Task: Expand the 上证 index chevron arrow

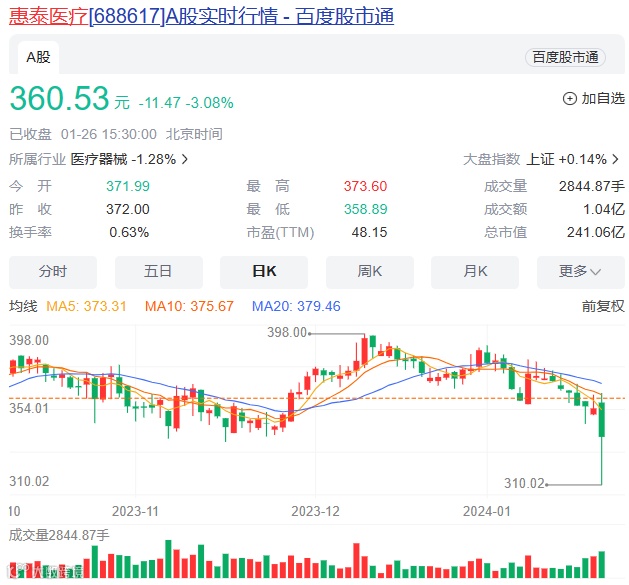Action: pos(615,159)
